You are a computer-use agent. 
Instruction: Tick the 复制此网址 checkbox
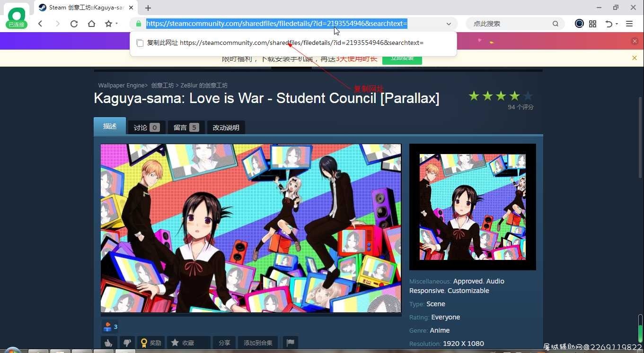(140, 43)
